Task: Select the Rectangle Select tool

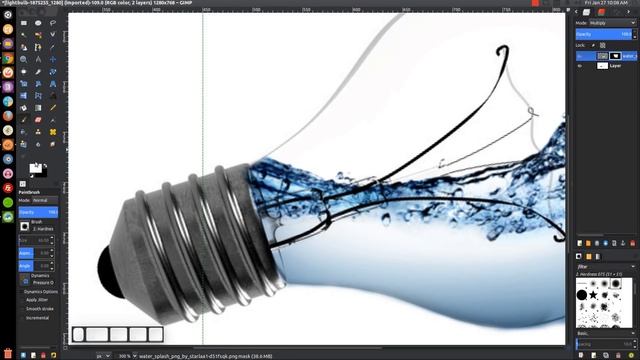Action: [24, 23]
